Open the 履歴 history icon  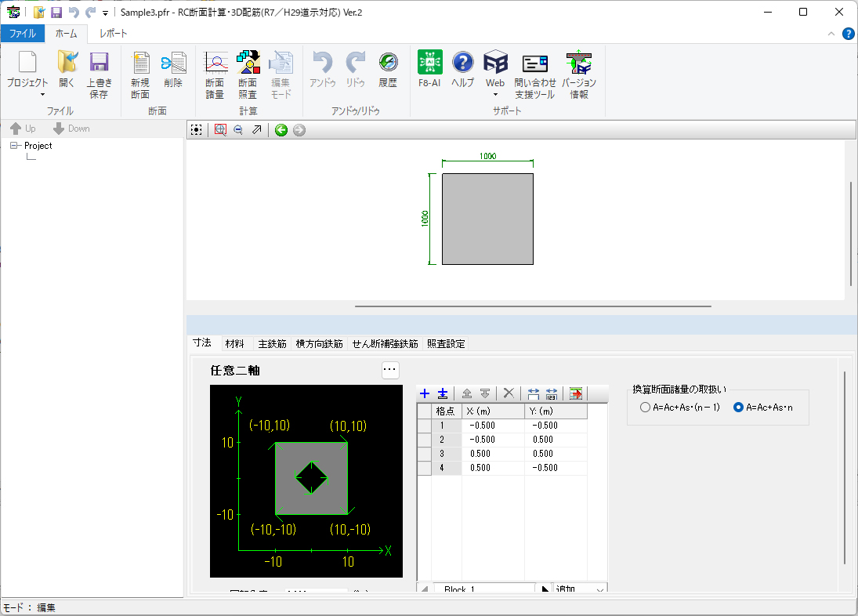[388, 69]
